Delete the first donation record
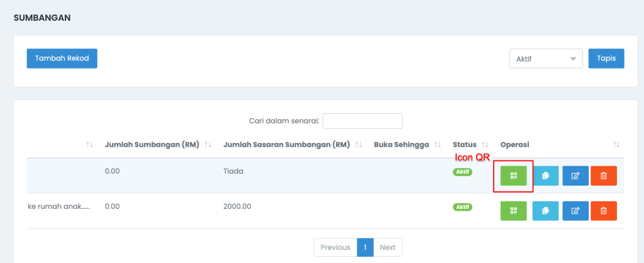This screenshot has height=263, width=644. tap(604, 176)
